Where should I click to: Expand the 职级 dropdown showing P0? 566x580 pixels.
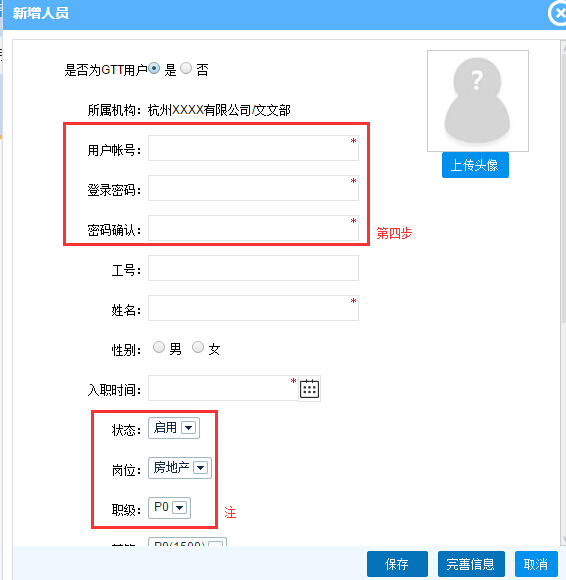click(169, 508)
